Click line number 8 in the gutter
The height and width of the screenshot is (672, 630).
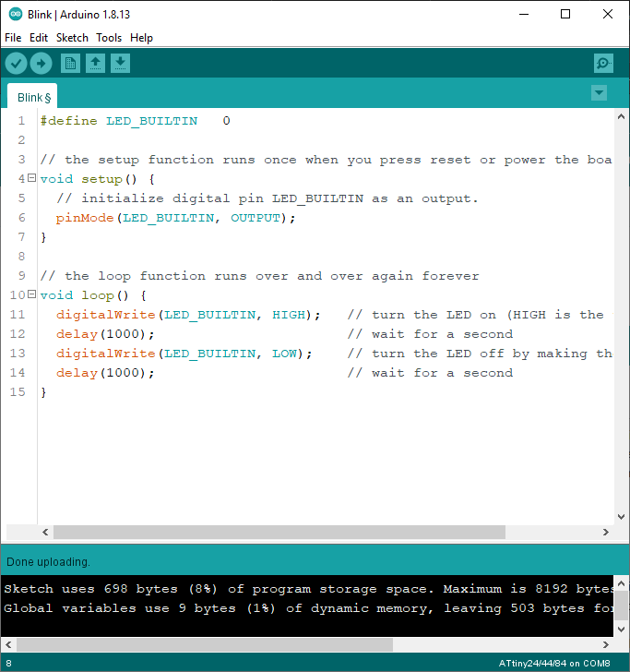click(x=21, y=257)
